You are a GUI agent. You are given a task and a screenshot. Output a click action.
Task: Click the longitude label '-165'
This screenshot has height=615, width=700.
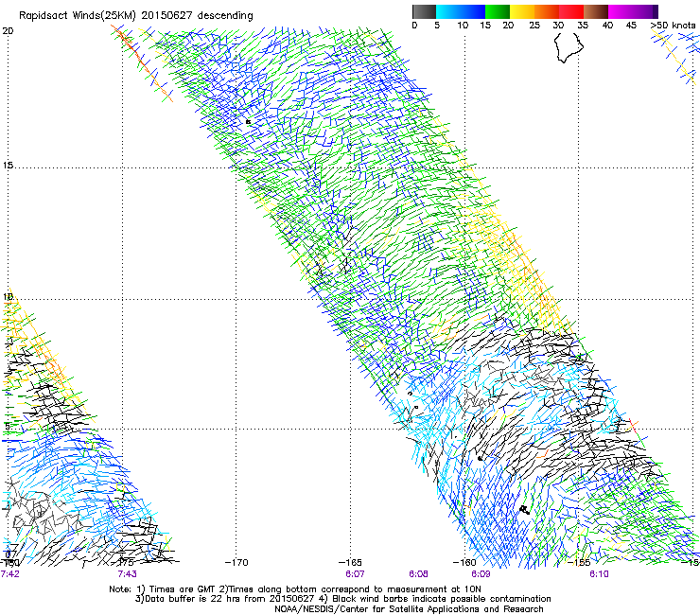click(x=350, y=562)
